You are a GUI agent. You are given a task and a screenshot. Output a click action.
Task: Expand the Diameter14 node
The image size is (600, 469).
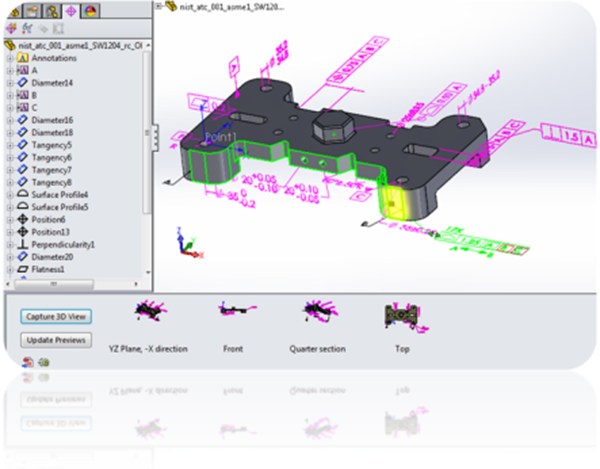click(10, 83)
